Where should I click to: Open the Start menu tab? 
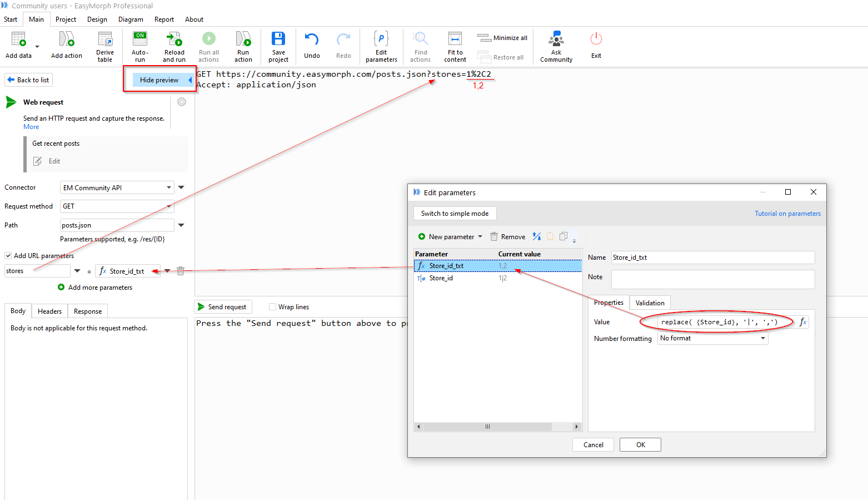point(11,19)
